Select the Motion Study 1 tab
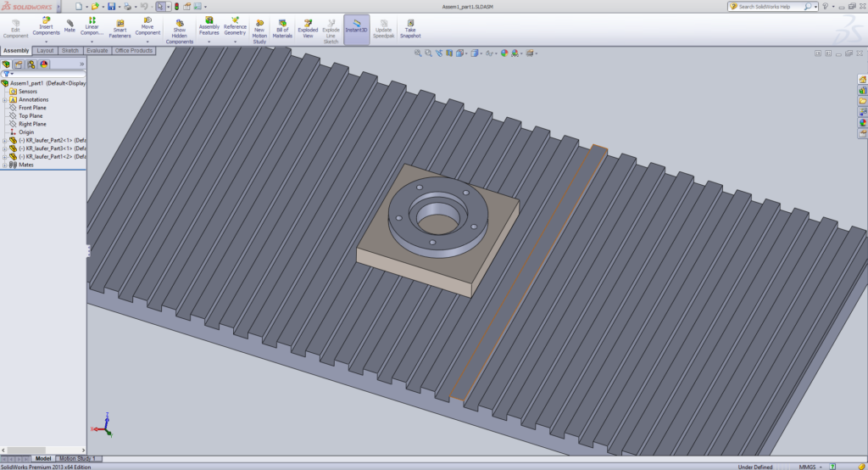 click(77, 459)
